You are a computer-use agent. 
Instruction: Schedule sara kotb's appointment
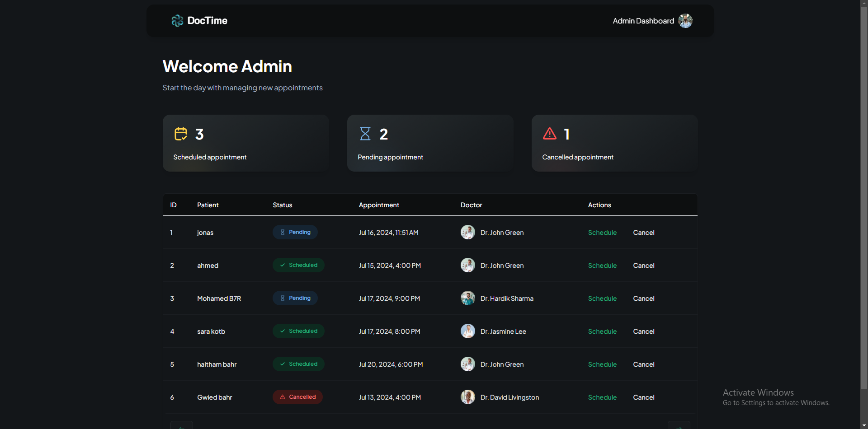602,331
